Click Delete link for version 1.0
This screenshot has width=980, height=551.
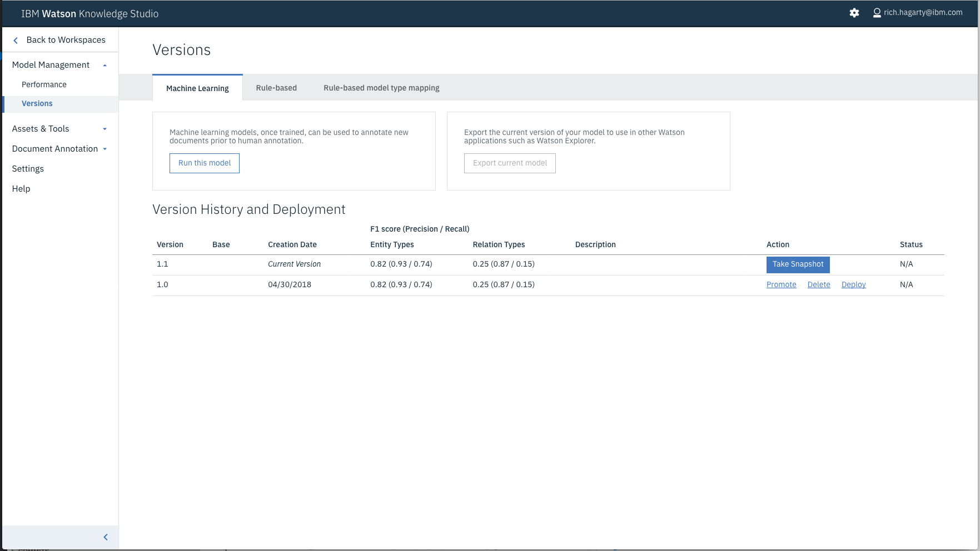(819, 284)
